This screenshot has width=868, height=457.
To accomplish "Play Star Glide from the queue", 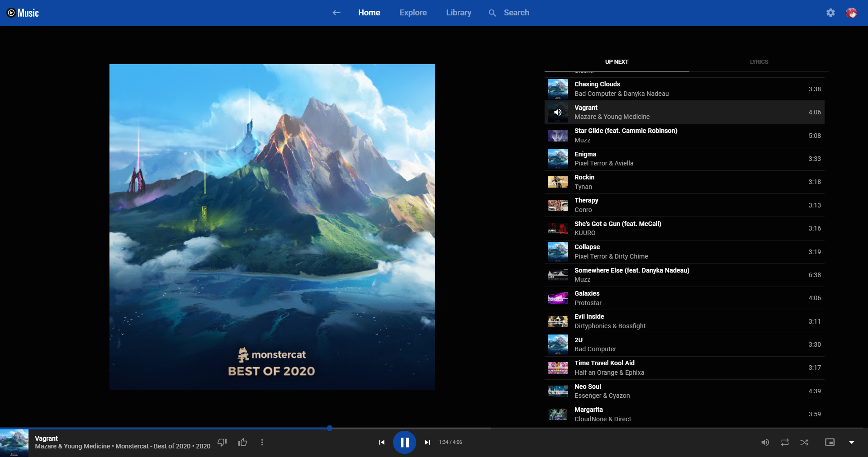I will [684, 136].
